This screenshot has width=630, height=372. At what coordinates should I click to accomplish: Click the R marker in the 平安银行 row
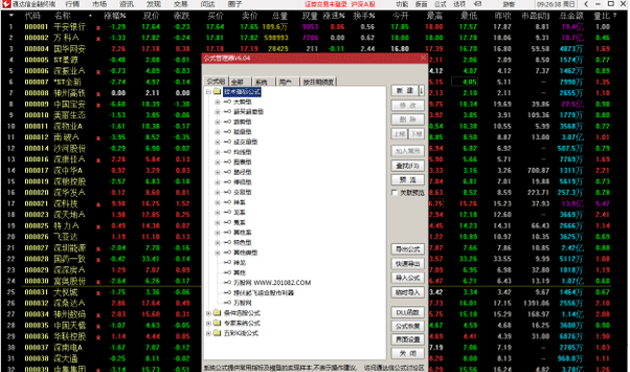(98, 28)
